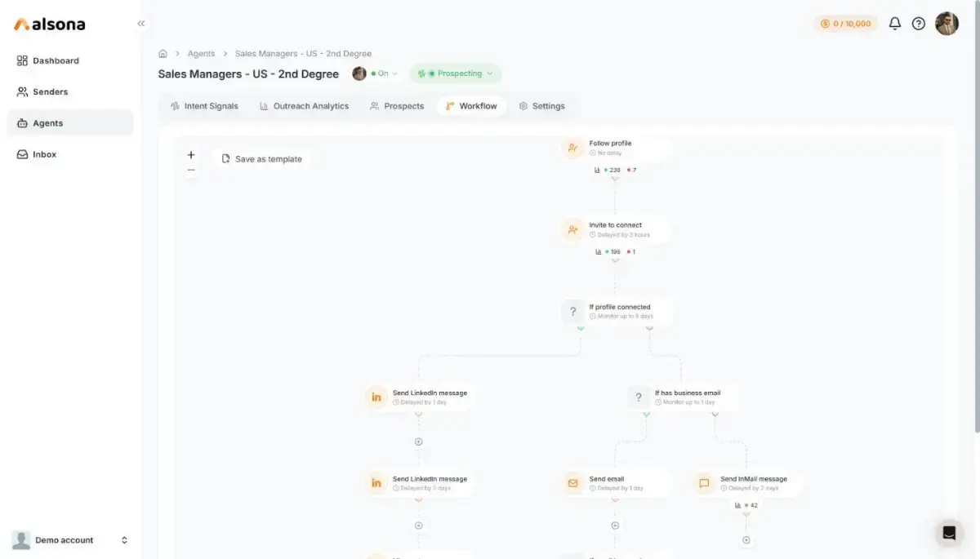The height and width of the screenshot is (559, 980).
Task: Click the Invite to connect stats chart icon
Action: click(x=598, y=251)
